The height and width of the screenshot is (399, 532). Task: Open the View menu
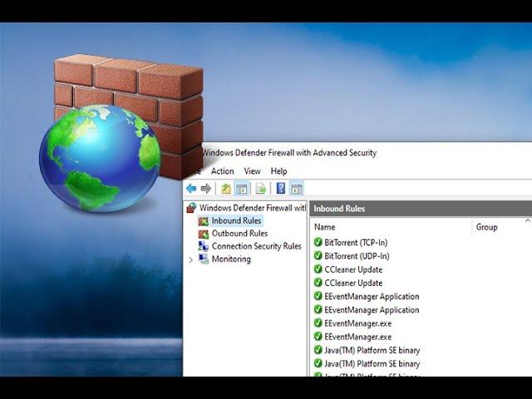click(252, 171)
